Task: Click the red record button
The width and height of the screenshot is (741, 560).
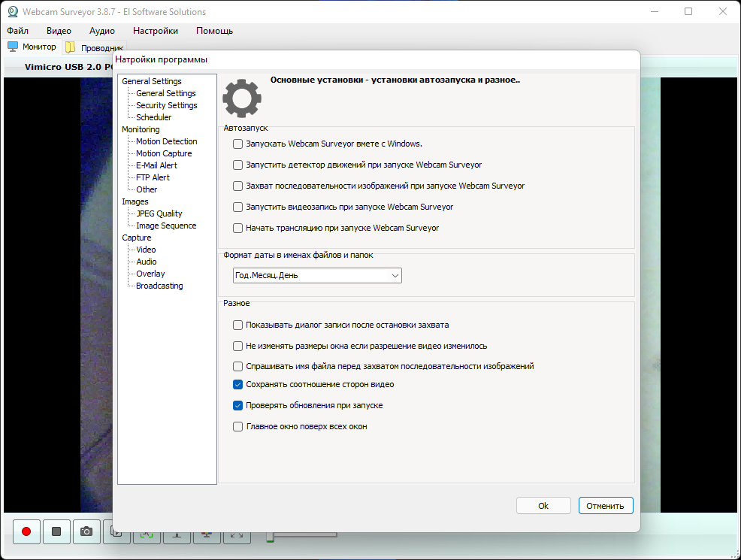Action: point(26,531)
